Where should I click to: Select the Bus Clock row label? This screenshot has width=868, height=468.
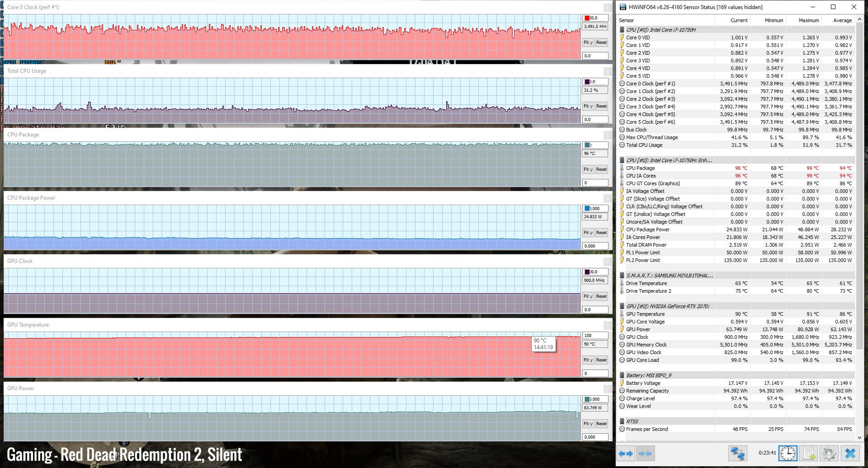point(636,130)
